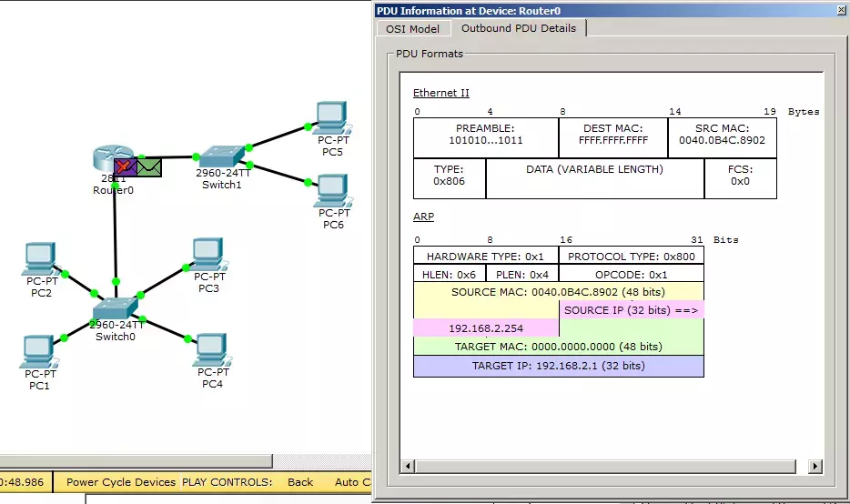Click the TARGET IP 192.168.2.1 field
This screenshot has width=850, height=504.
(x=559, y=366)
